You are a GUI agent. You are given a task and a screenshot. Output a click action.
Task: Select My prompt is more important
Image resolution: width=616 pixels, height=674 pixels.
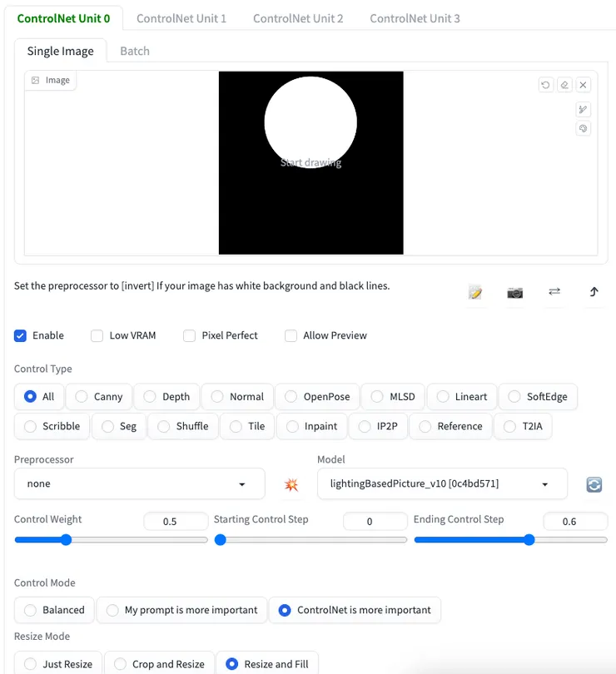tap(181, 610)
